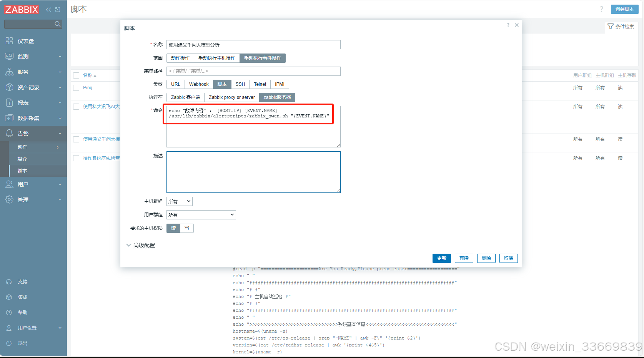644x358 pixels.
Task: Click the 名称 name input field
Action: point(253,45)
